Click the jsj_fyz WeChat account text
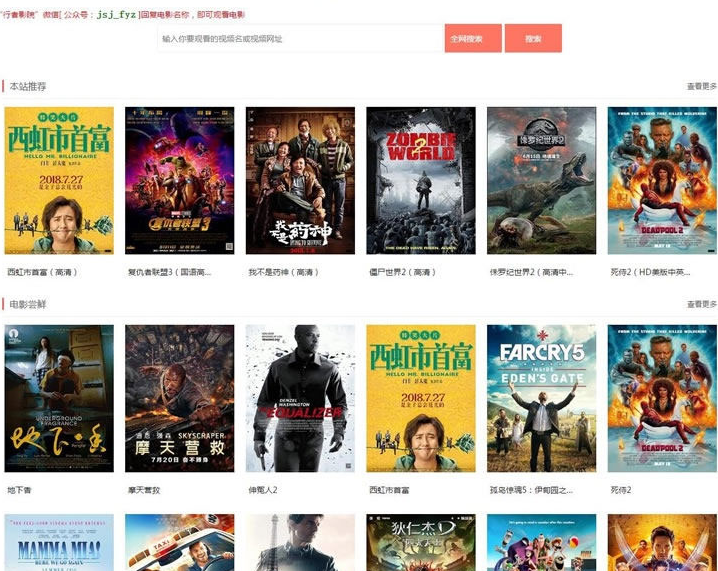Image resolution: width=718 pixels, height=571 pixels. coord(116,14)
